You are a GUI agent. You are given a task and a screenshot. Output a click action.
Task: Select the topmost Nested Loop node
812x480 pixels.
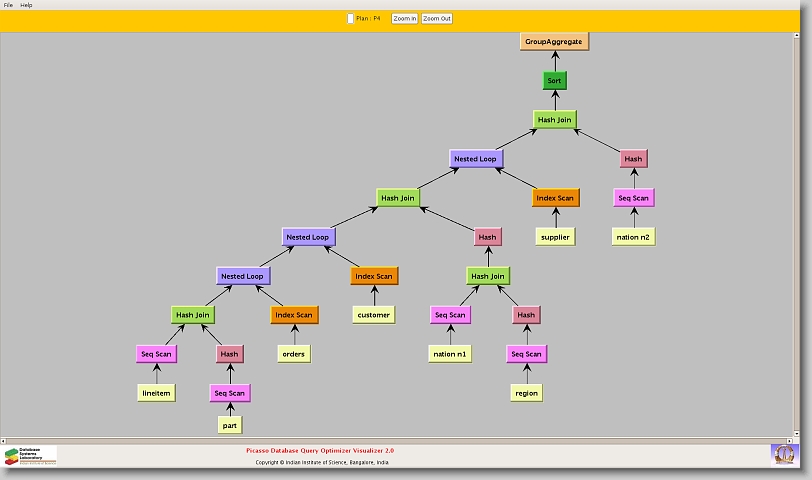pos(474,159)
